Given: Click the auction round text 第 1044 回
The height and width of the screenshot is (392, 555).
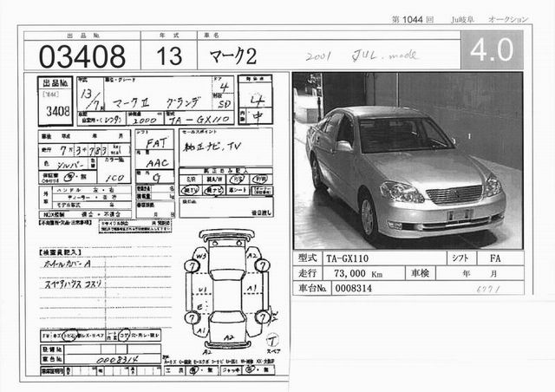Looking at the screenshot, I should 413,20.
